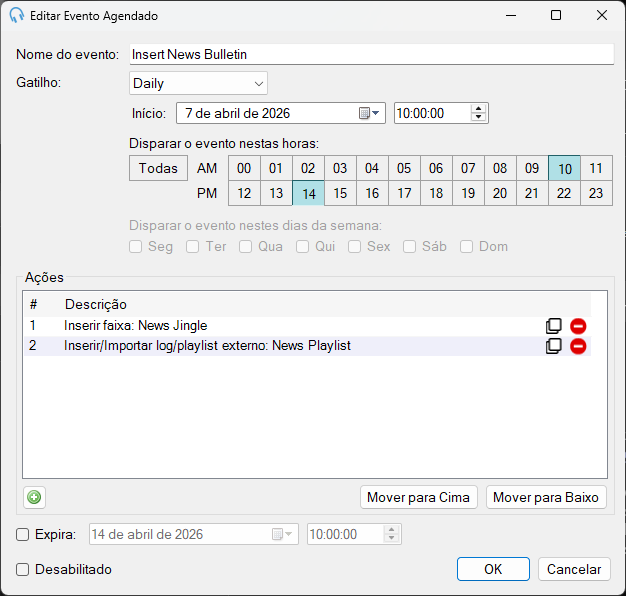Toggle hour 09 trigger
This screenshot has height=596, width=626.
click(532, 168)
